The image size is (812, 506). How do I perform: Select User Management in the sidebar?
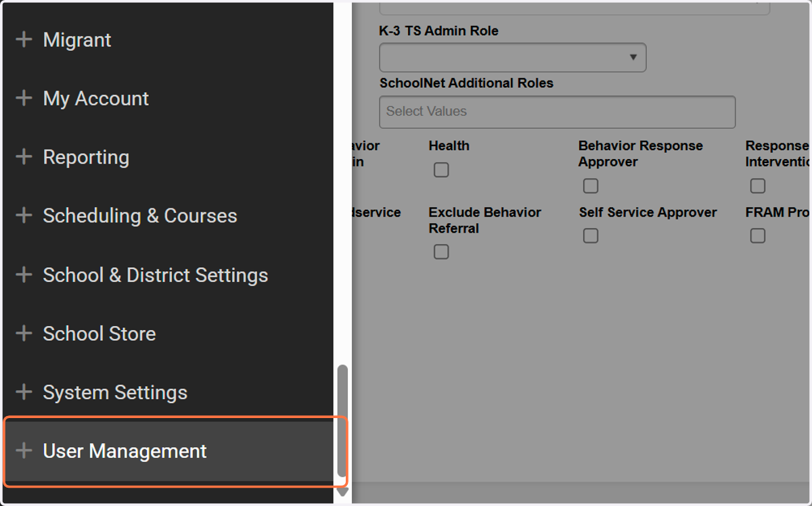point(168,451)
